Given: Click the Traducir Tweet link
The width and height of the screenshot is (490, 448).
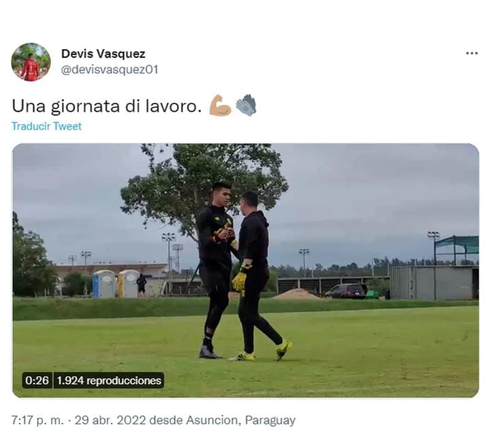Looking at the screenshot, I should pos(46,127).
